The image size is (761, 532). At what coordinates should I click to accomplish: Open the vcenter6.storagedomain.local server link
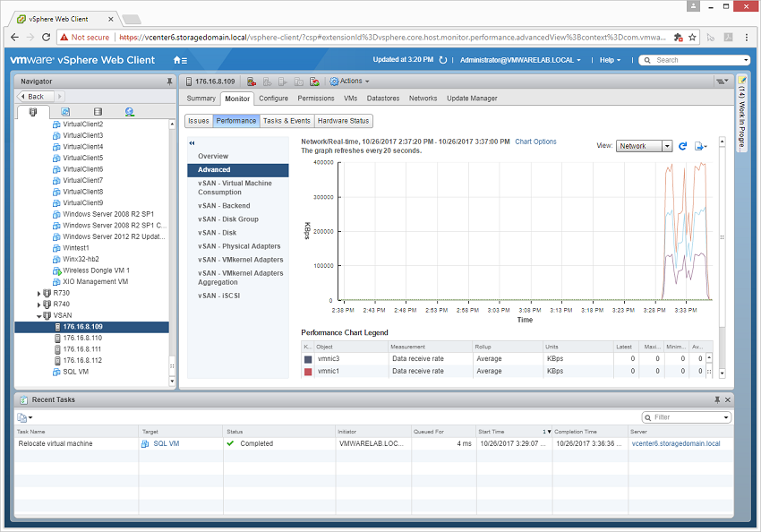coord(676,443)
